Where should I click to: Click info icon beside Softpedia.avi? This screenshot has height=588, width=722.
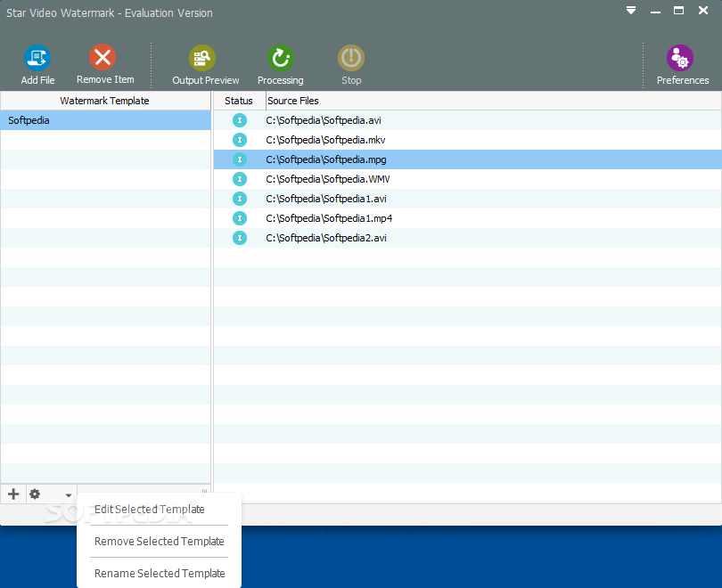(239, 119)
